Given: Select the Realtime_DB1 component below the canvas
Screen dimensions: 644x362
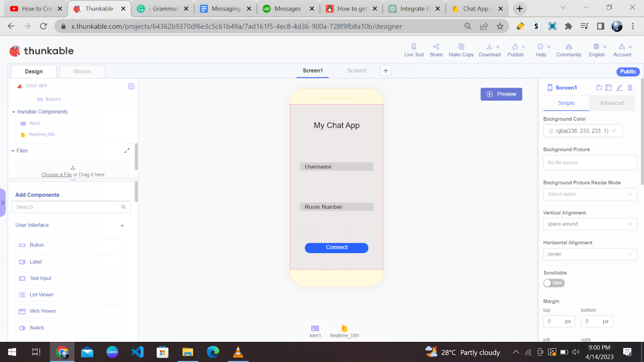Looking at the screenshot, I should click(344, 331).
